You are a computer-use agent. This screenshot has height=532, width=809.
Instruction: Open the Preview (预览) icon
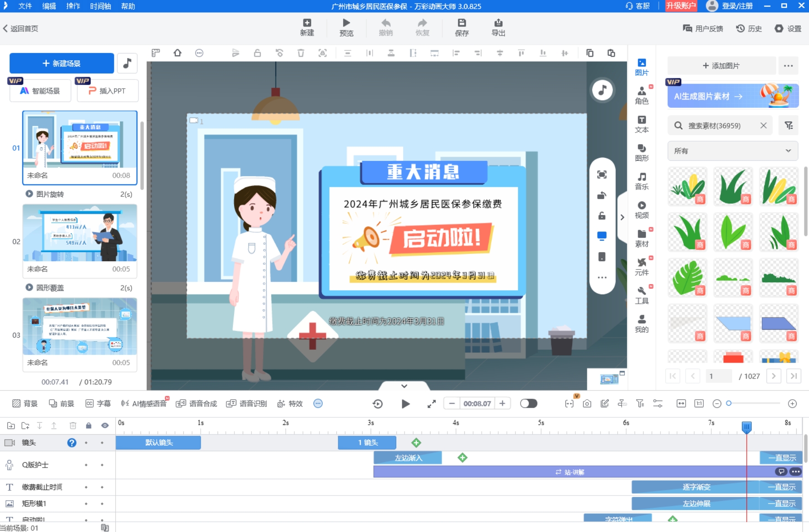[x=346, y=27]
